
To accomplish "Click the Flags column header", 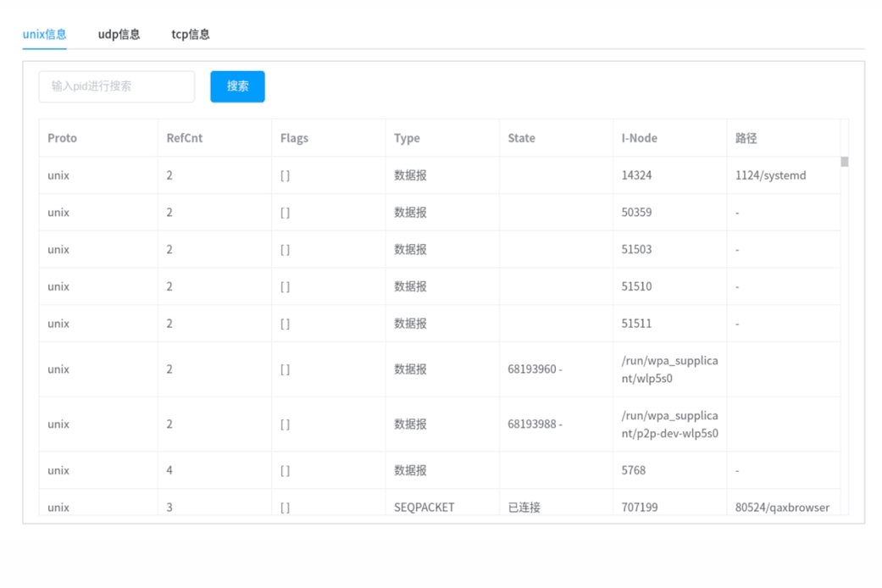I will [294, 138].
